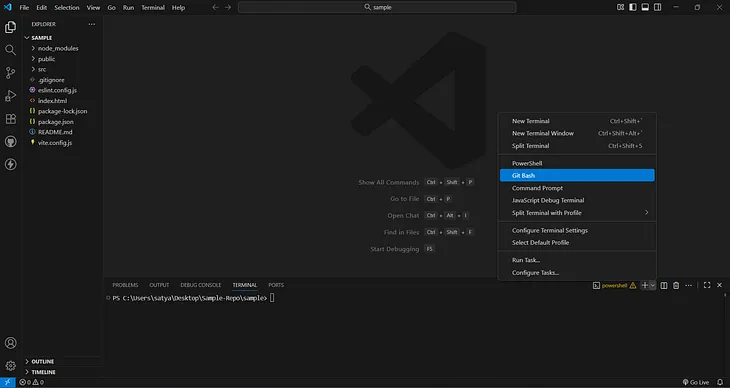Image resolution: width=730 pixels, height=388 pixels.
Task: Click the new terminal plus icon
Action: 645,286
